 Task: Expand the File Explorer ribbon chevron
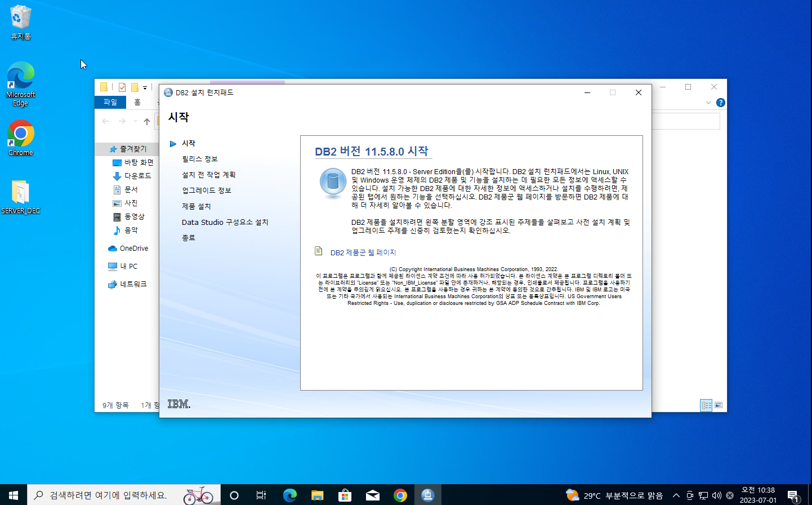708,103
